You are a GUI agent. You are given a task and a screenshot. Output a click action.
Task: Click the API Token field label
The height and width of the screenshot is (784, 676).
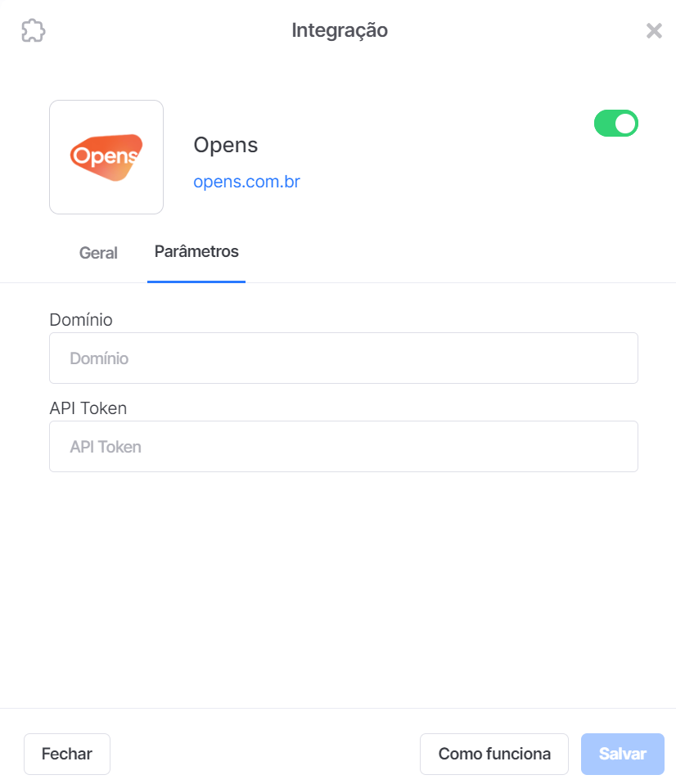pos(88,408)
